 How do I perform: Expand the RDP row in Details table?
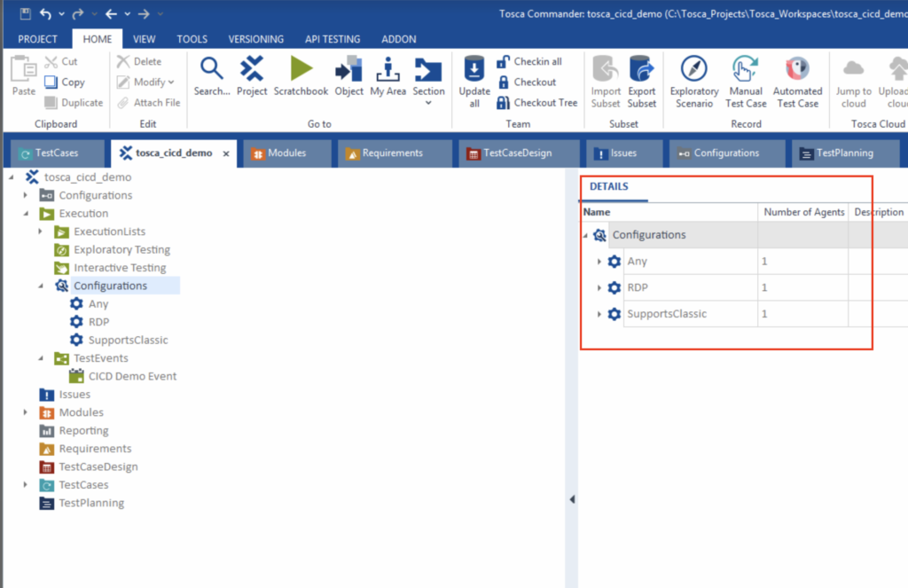click(599, 288)
